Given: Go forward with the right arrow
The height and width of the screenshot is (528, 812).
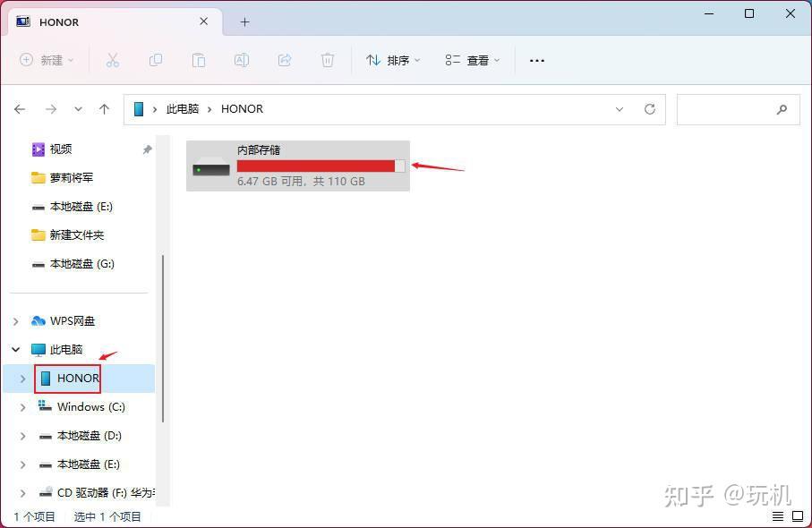Looking at the screenshot, I should coord(51,109).
